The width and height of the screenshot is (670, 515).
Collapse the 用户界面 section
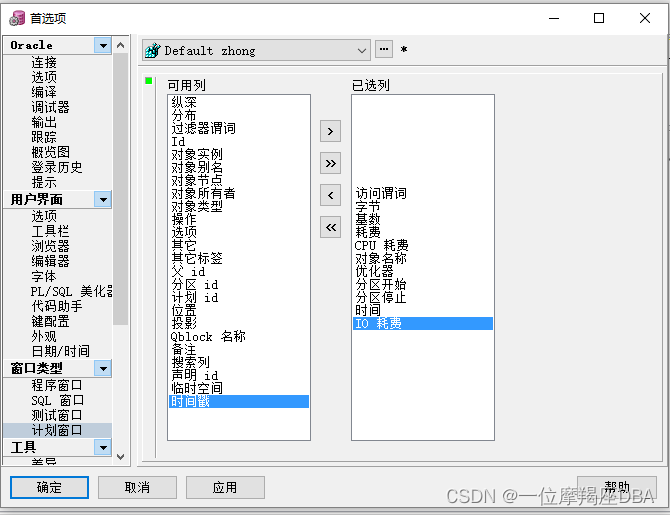coord(103,200)
